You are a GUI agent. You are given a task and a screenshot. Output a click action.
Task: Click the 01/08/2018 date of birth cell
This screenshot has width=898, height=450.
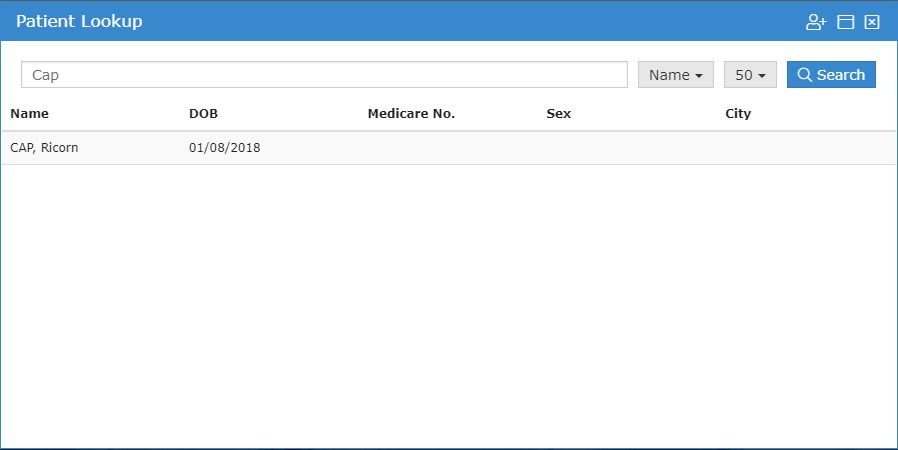(224, 148)
